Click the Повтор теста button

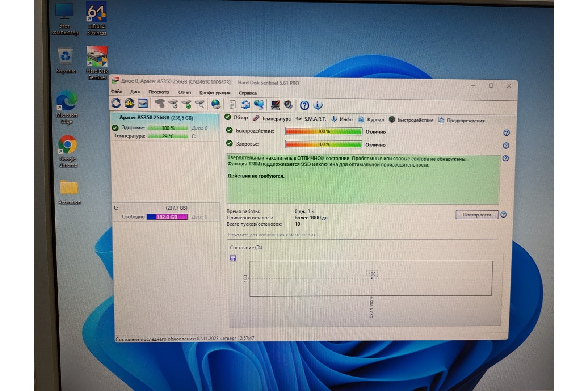(x=477, y=215)
